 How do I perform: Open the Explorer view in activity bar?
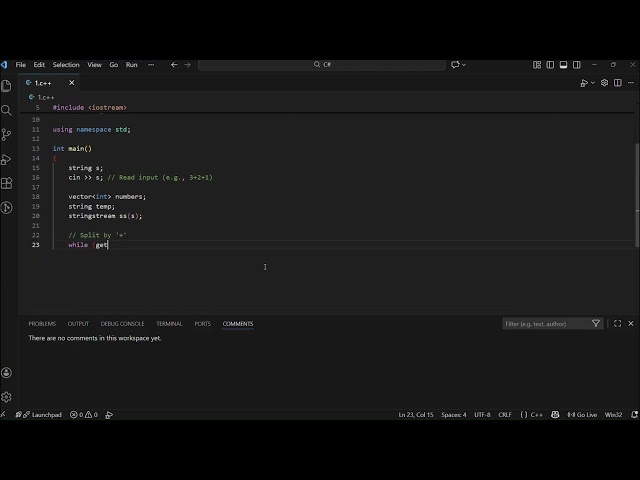(x=7, y=86)
